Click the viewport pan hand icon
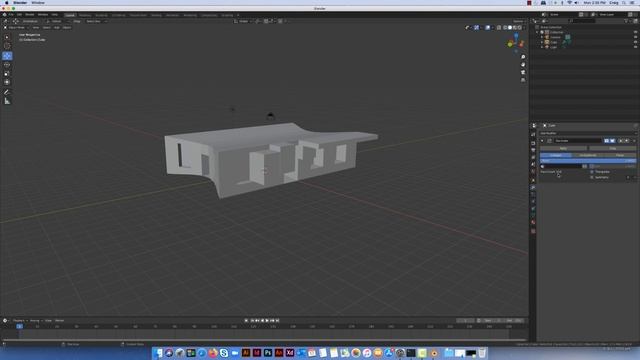640x360 pixels. (x=523, y=64)
